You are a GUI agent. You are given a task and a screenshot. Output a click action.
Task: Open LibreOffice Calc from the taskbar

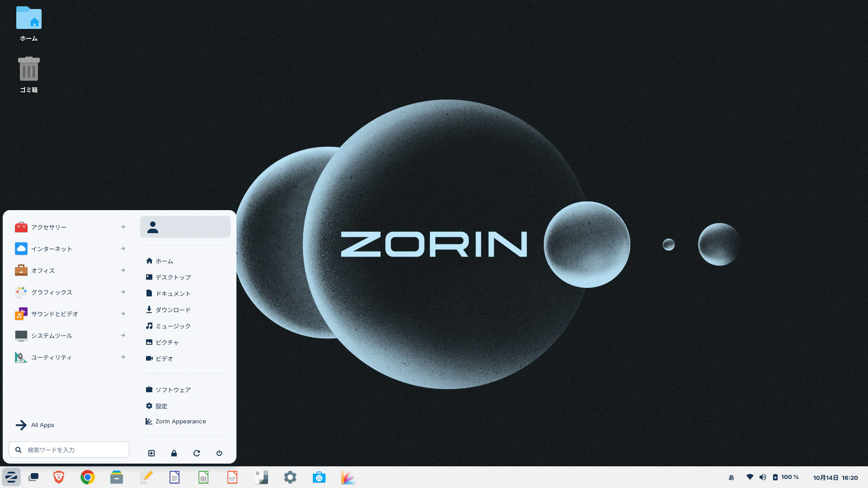click(203, 477)
